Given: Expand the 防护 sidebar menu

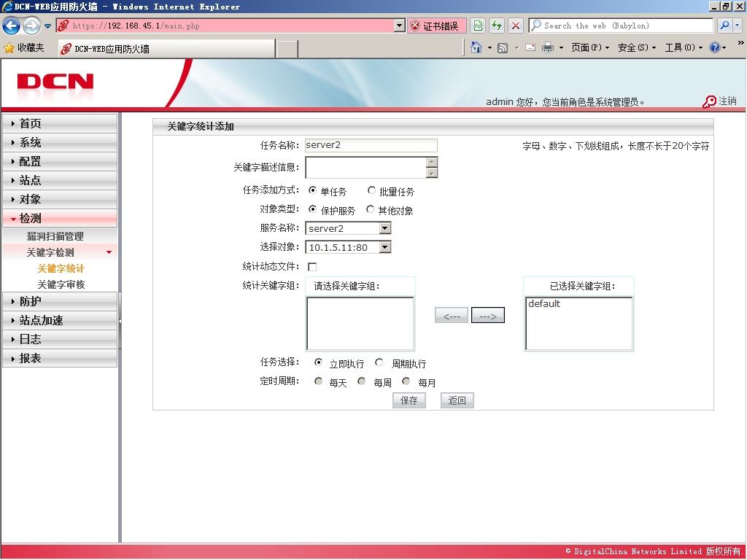Looking at the screenshot, I should click(x=60, y=301).
